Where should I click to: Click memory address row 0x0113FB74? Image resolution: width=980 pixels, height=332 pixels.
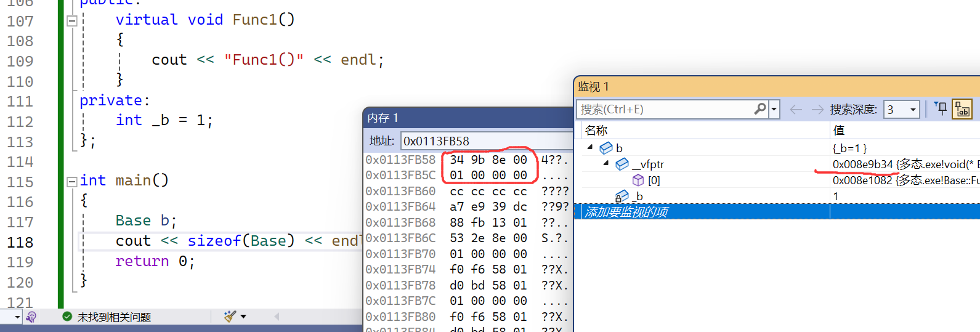pos(400,269)
